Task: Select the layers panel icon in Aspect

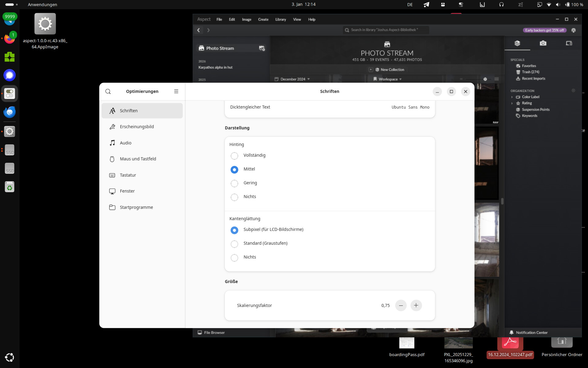Action: tap(517, 43)
